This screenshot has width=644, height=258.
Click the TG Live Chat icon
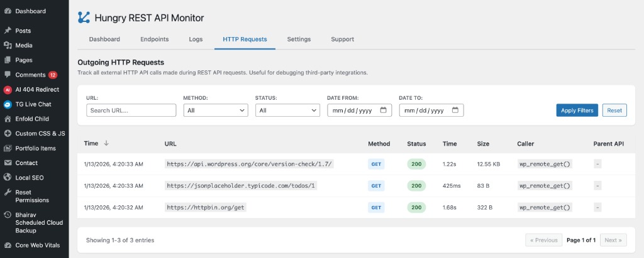coord(8,104)
